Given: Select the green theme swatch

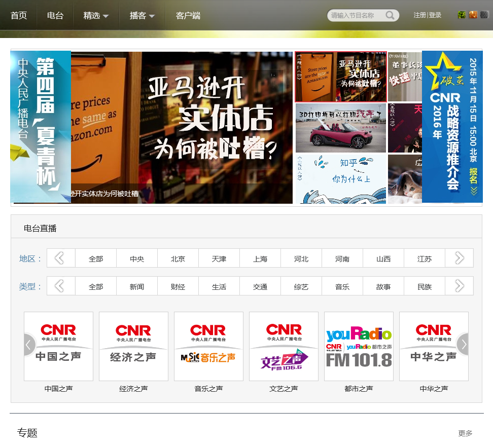Looking at the screenshot, I should click(462, 15).
